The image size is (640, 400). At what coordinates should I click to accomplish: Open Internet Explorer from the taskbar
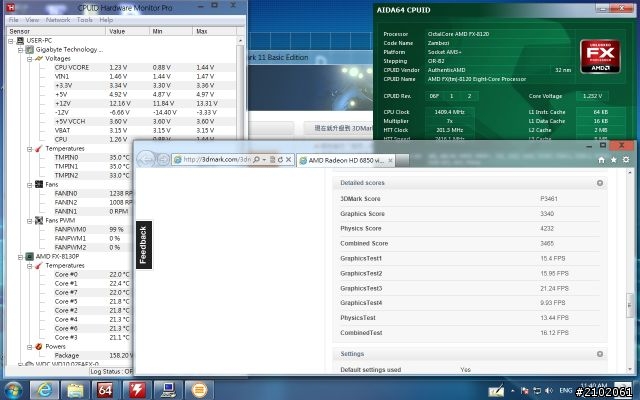coord(44,390)
